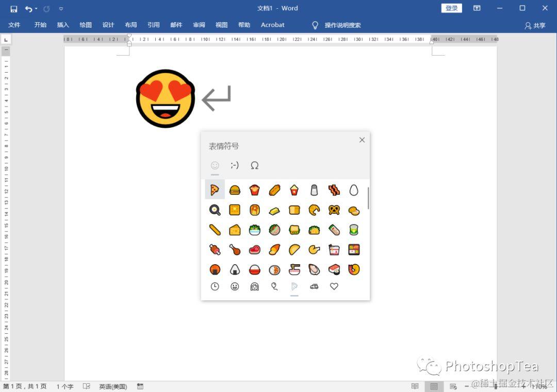Undo the last action
557x392 pixels.
pyautogui.click(x=28, y=9)
